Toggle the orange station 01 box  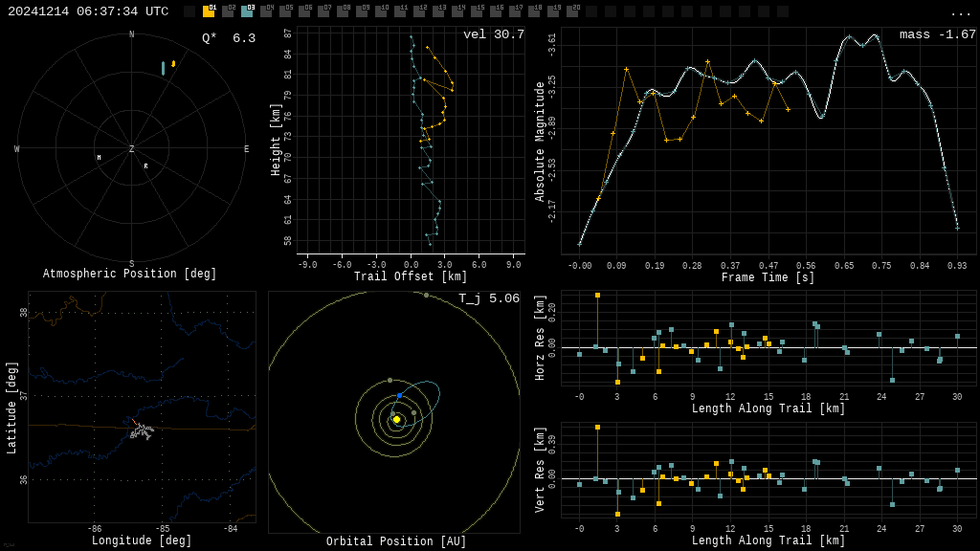point(209,11)
